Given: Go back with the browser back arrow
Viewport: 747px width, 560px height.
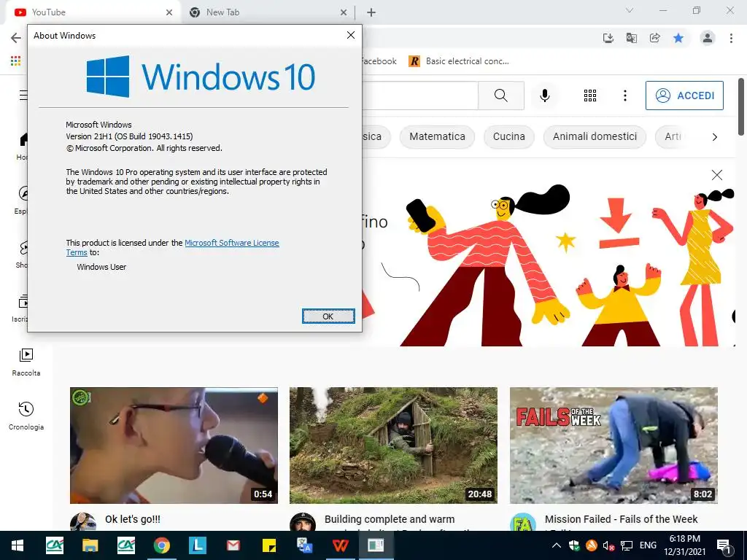Looking at the screenshot, I should coord(16,38).
